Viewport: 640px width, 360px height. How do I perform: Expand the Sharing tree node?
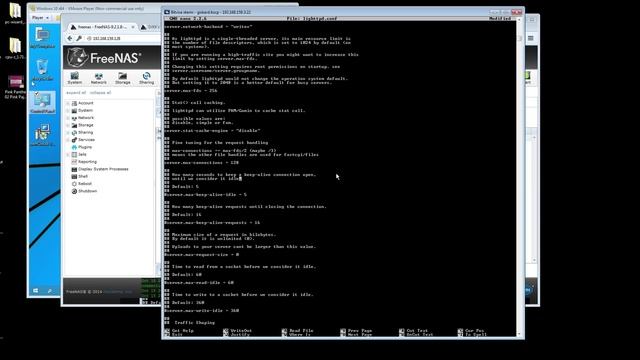[x=68, y=133]
